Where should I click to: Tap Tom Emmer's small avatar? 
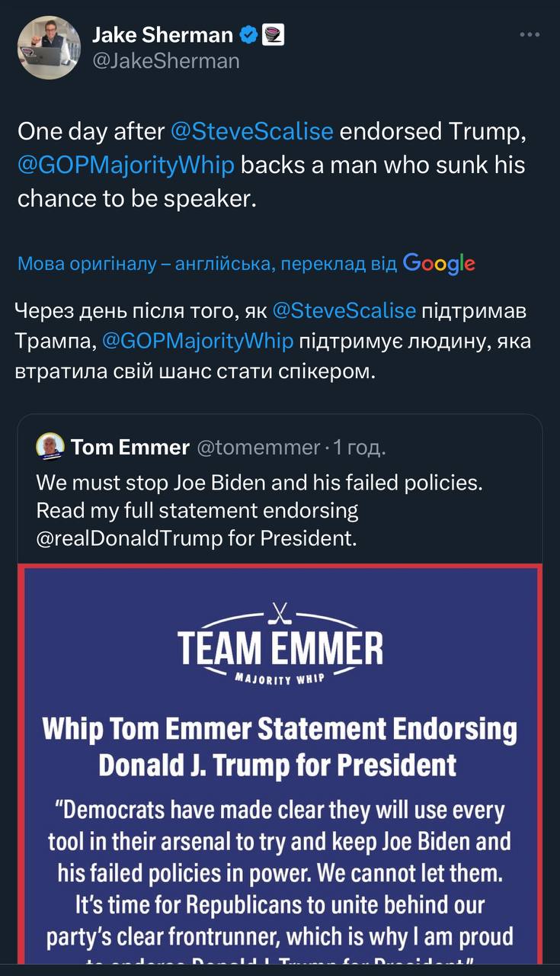pyautogui.click(x=50, y=447)
